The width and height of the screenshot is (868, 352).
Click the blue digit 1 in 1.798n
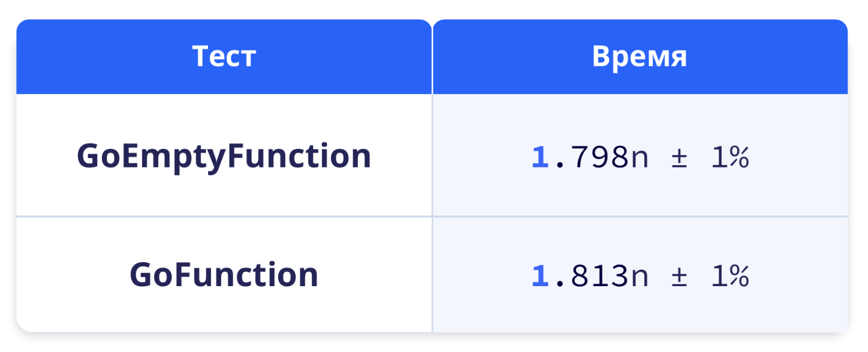click(x=540, y=158)
